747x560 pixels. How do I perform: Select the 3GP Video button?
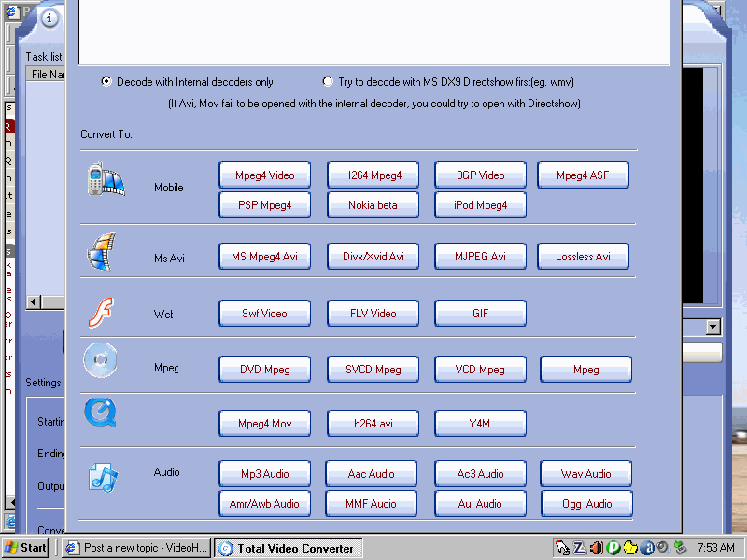coord(480,175)
